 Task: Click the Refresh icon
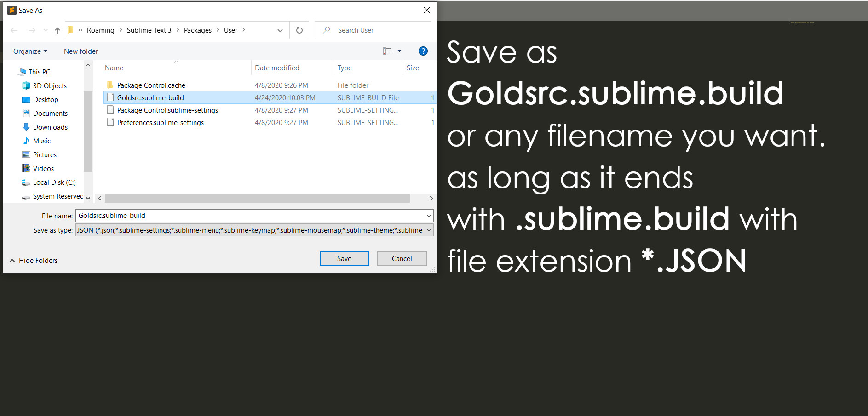click(299, 30)
